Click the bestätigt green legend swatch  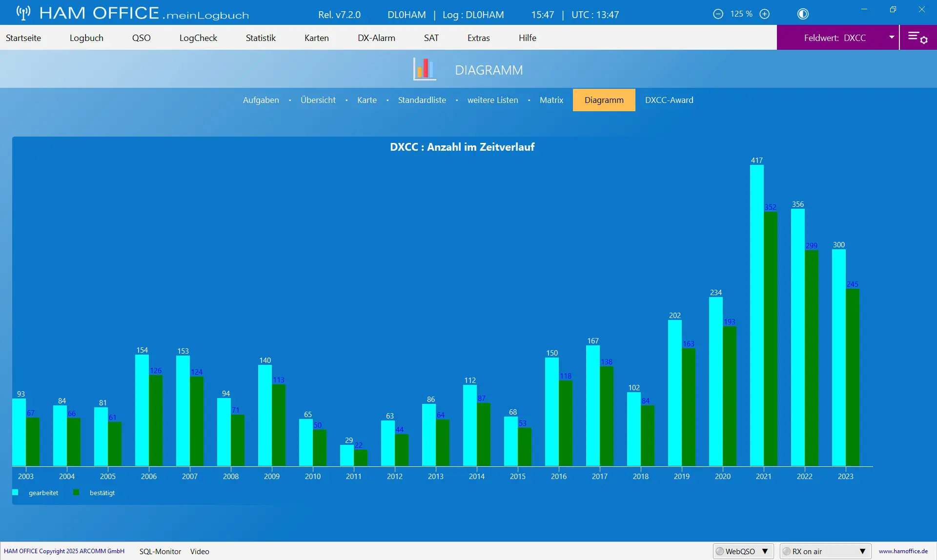coord(76,493)
